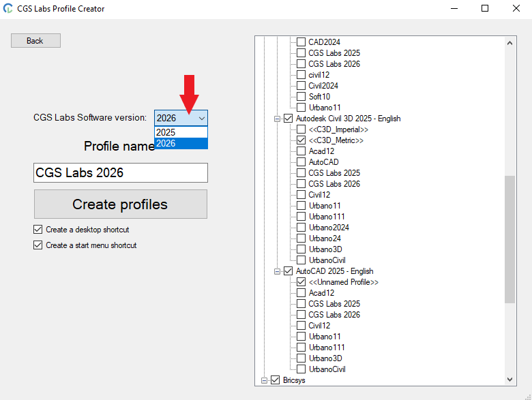Uncheck the <<Unnamed Profile>> checkbox
The width and height of the screenshot is (532, 400).
[301, 281]
